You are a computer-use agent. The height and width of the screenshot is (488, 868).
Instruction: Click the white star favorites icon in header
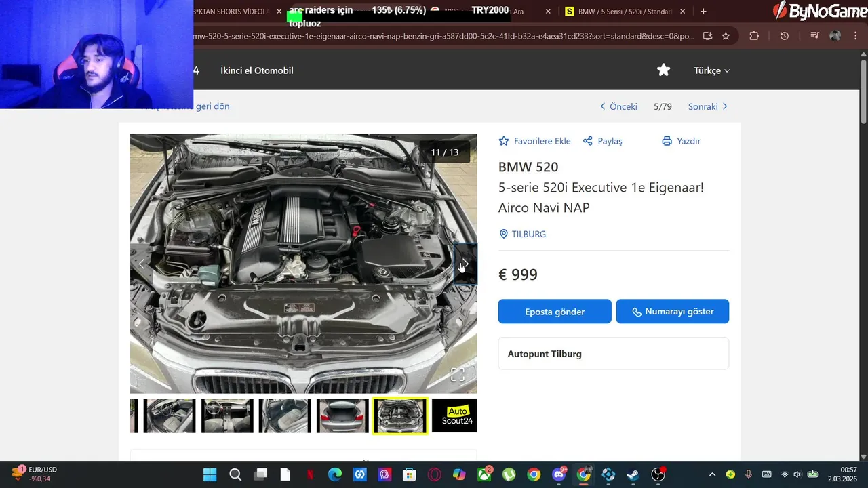click(x=663, y=70)
